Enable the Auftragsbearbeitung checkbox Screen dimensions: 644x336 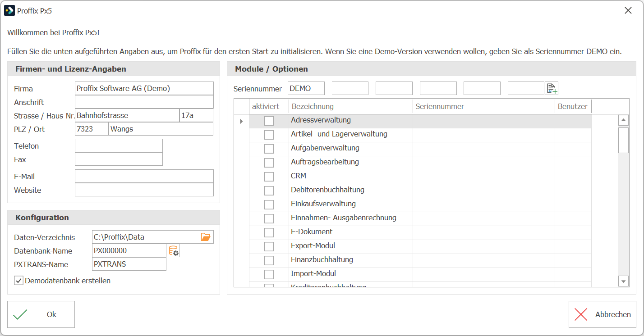[269, 163]
